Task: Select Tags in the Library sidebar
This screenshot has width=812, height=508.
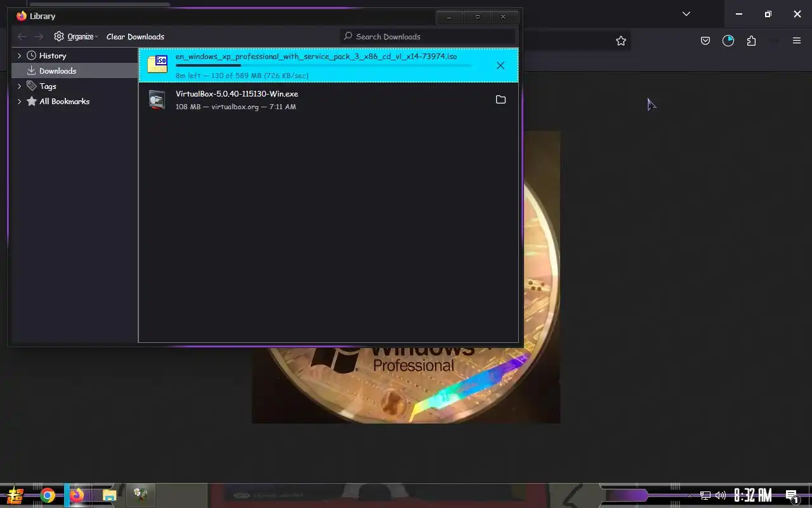Action: click(48, 86)
